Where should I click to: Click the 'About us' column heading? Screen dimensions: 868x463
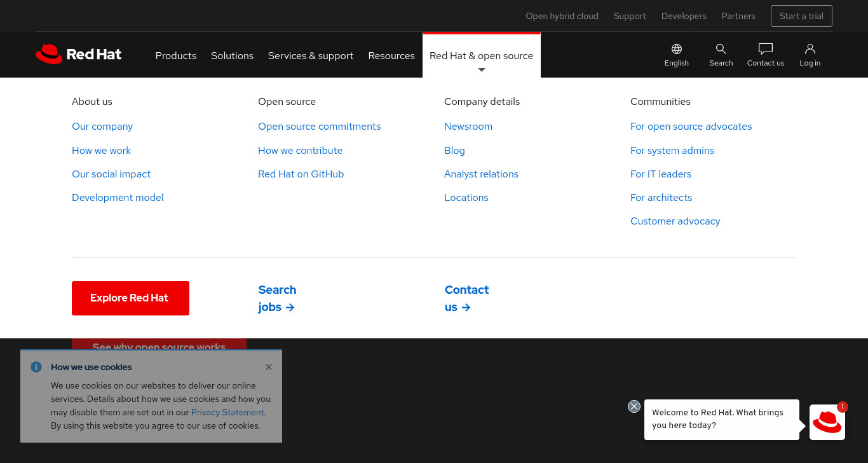coord(92,101)
